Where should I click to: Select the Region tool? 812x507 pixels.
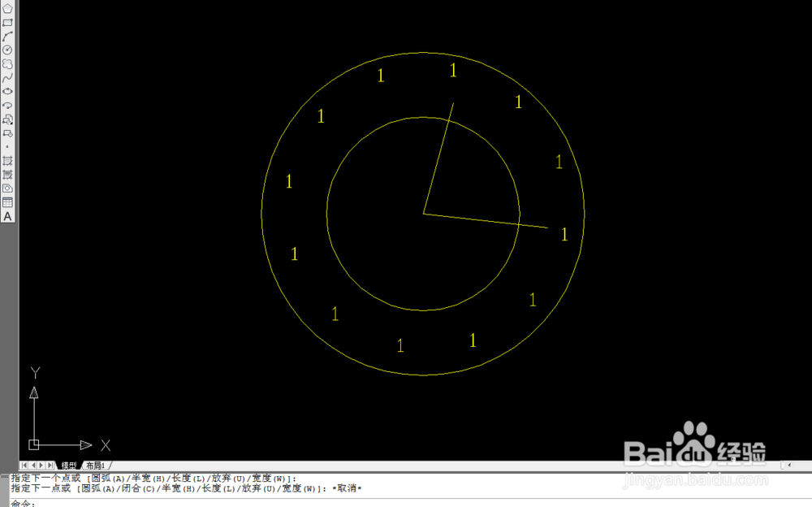point(7,188)
